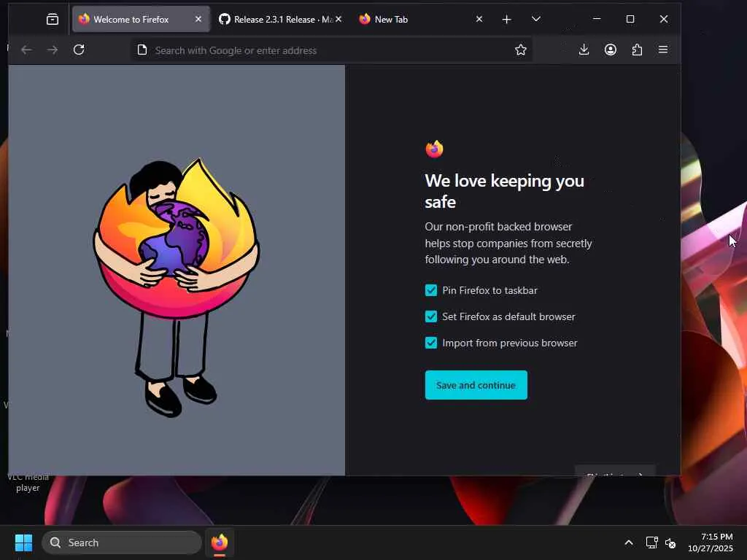Image resolution: width=747 pixels, height=560 pixels.
Task: Click the Firefox hugging globe illustration
Action: pyautogui.click(x=176, y=287)
